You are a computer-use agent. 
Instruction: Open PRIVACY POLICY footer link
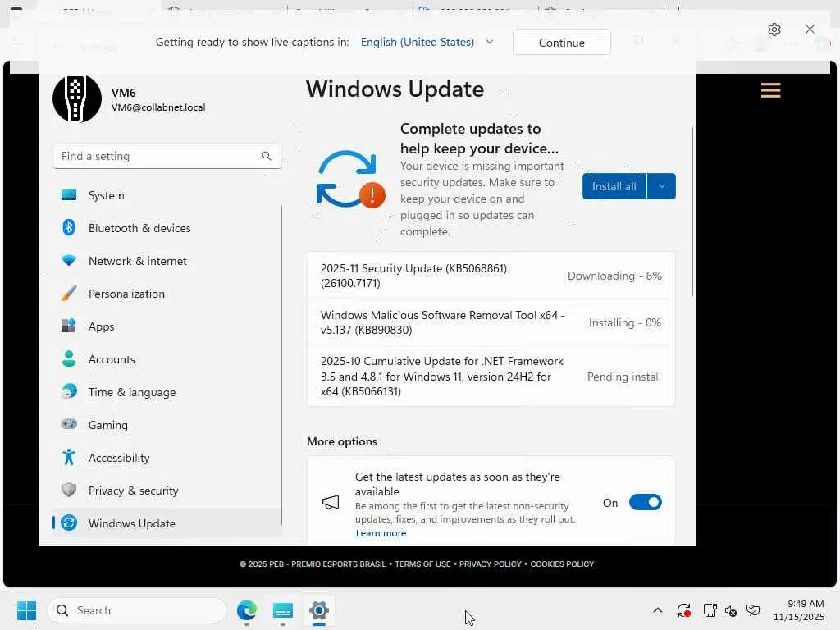coord(491,564)
